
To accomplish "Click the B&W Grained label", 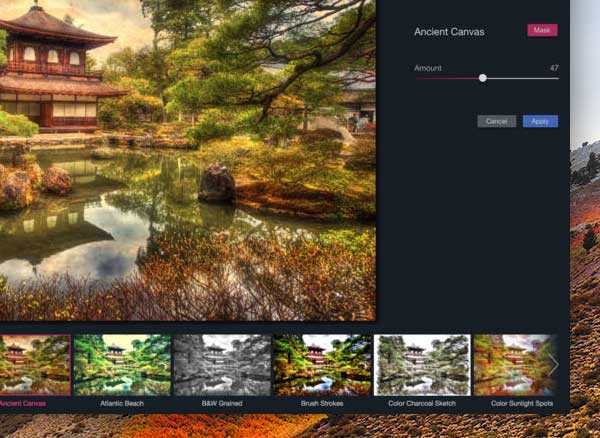I will point(222,403).
